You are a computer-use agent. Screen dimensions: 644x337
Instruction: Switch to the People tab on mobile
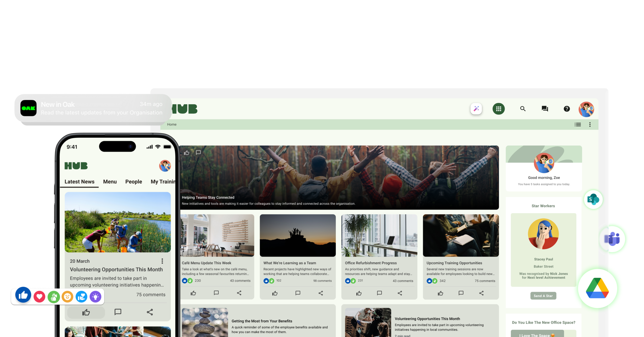click(x=134, y=182)
